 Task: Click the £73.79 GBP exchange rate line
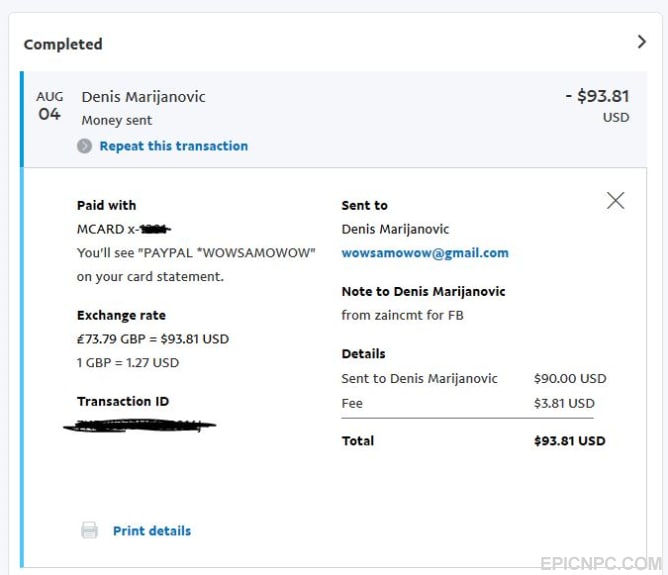click(153, 339)
